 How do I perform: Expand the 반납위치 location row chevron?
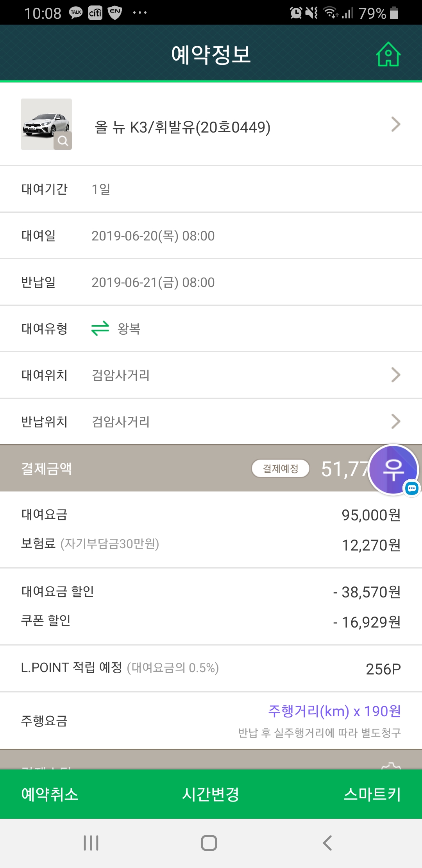coord(395,421)
